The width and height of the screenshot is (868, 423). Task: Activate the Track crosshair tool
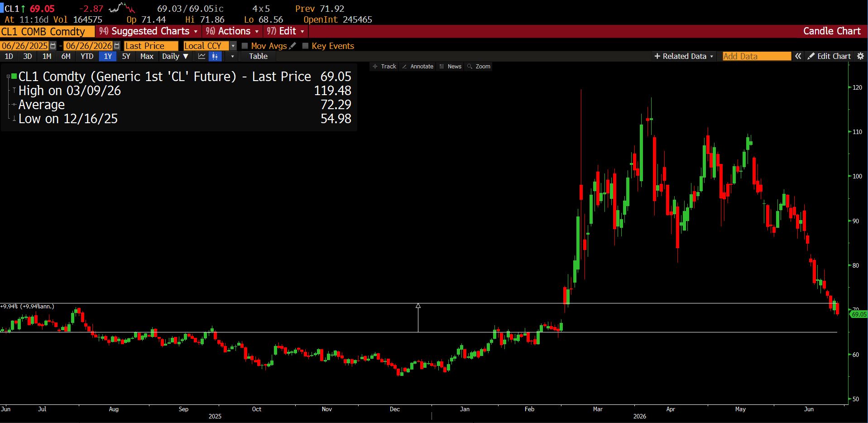point(384,67)
